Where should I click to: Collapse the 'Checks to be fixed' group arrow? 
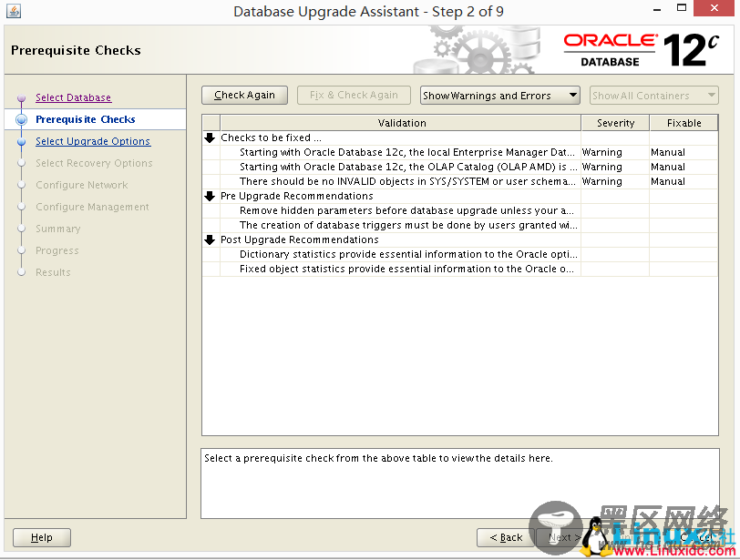tap(210, 137)
